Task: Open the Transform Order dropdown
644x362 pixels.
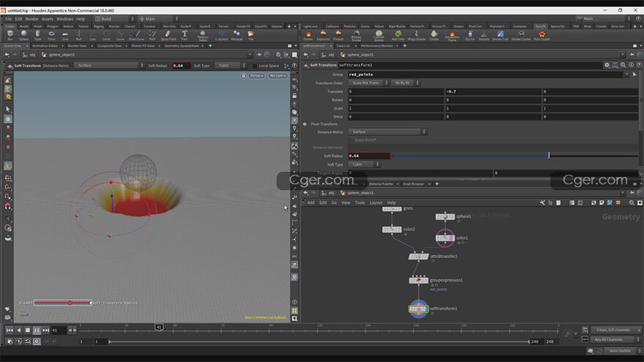Action: point(368,83)
